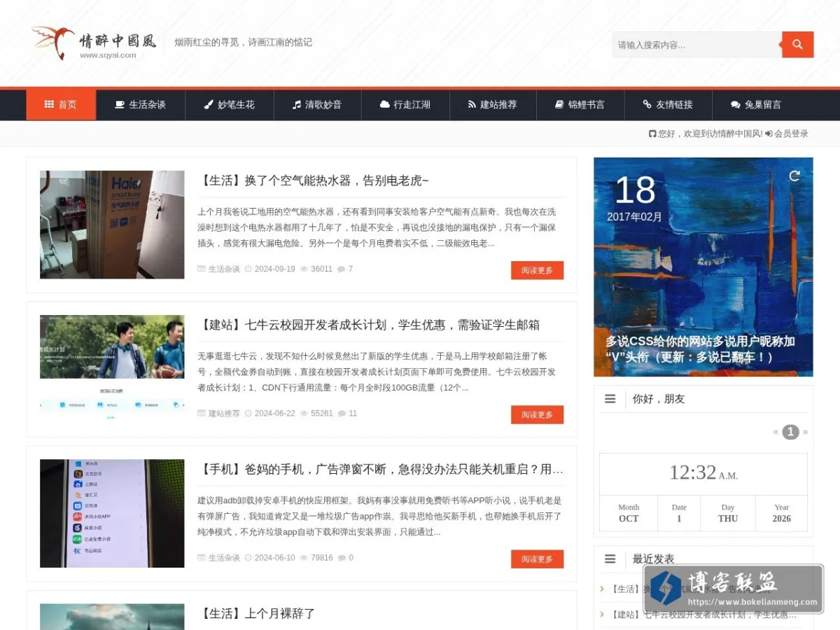Click the orange search magnifier button
The height and width of the screenshot is (630, 840).
(x=797, y=44)
